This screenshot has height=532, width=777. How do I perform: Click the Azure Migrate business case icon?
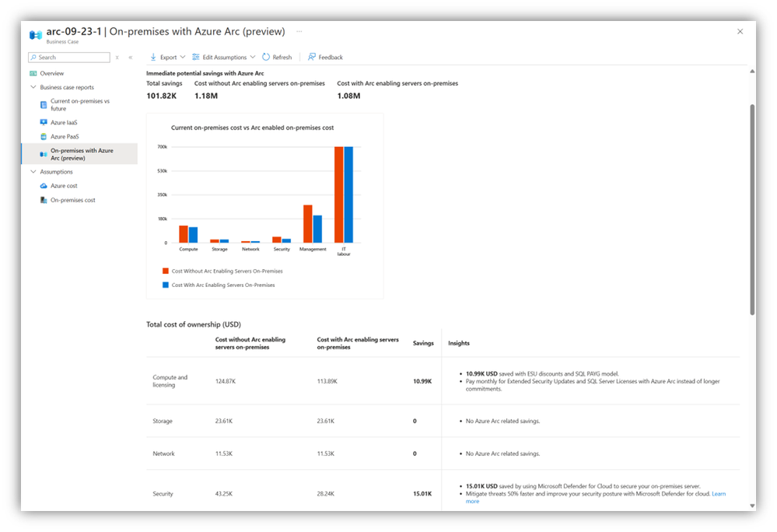tap(36, 35)
